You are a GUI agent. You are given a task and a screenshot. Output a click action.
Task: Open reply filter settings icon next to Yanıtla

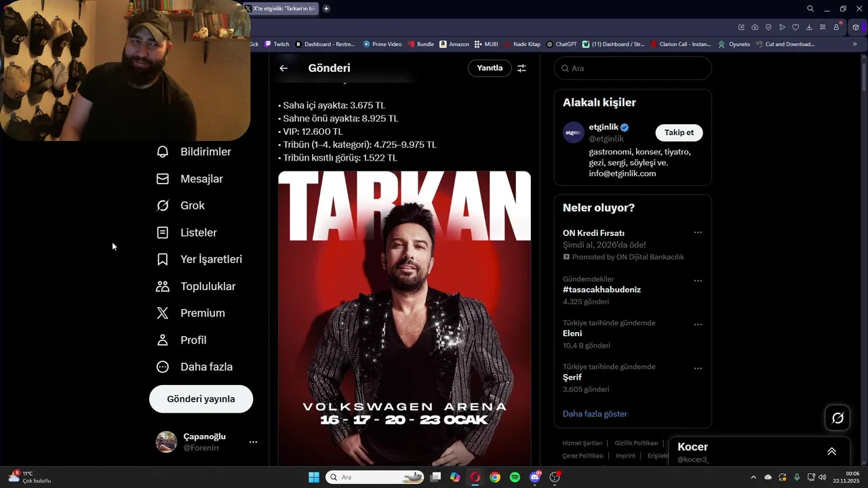pos(521,68)
